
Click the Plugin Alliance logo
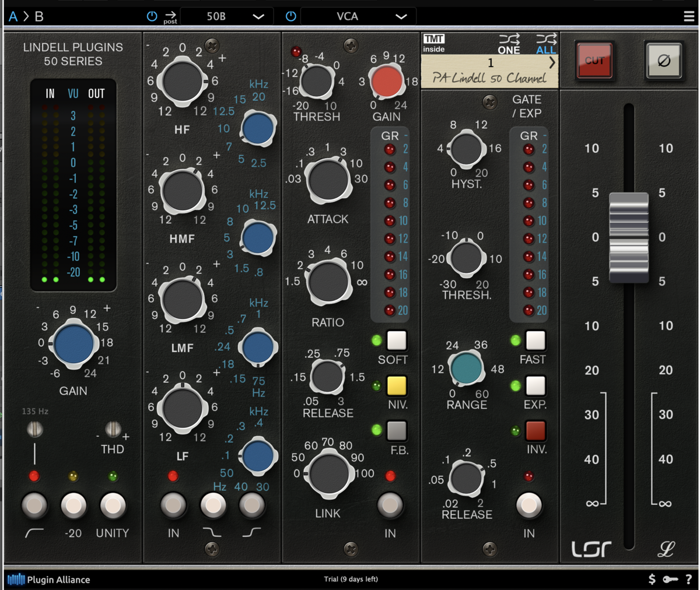48,579
